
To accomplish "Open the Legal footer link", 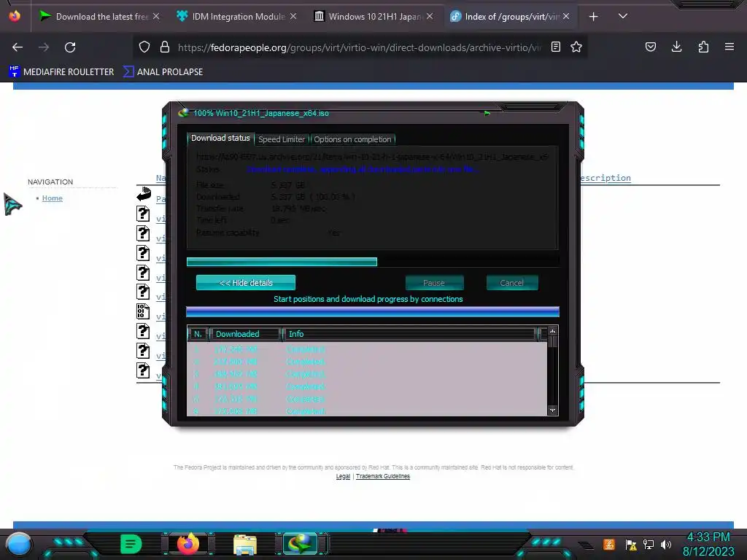I will (343, 476).
